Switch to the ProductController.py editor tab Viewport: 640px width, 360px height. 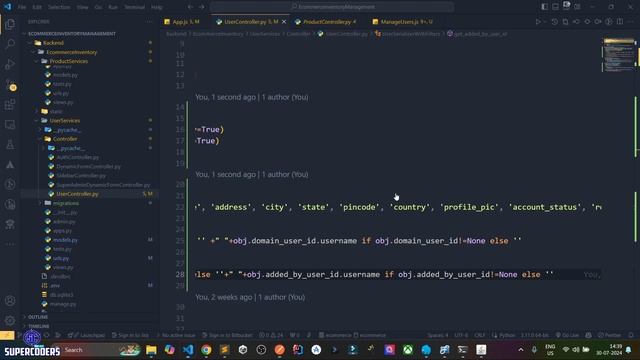click(330, 22)
